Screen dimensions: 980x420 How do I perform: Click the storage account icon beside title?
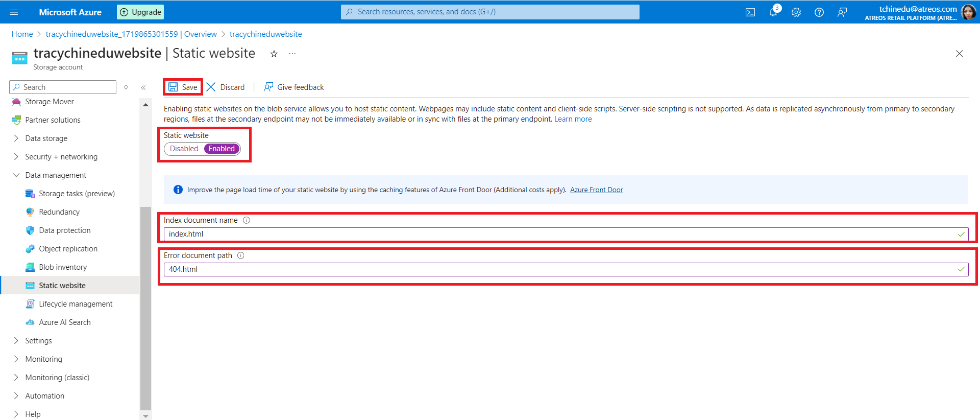click(20, 58)
